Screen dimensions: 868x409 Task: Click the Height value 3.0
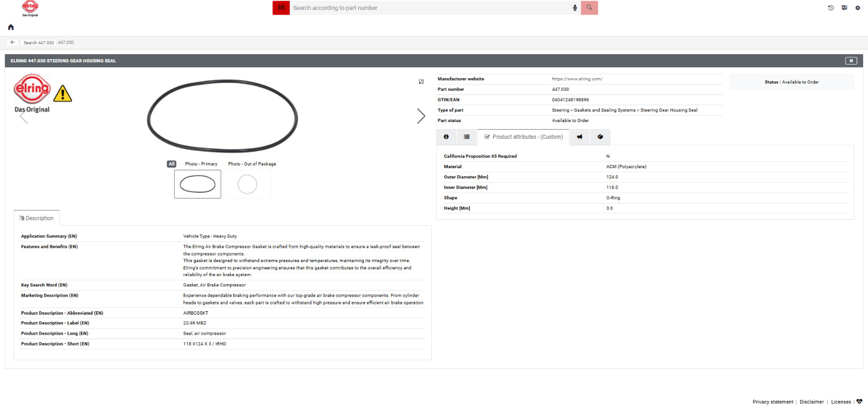tap(609, 208)
